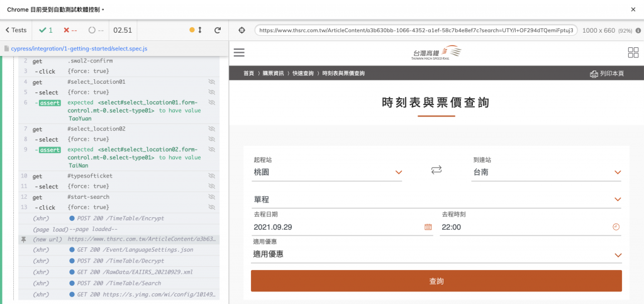Viewport: 644px width, 304px height.
Task: Select the assert TaoYuan command row
Action: 119,111
